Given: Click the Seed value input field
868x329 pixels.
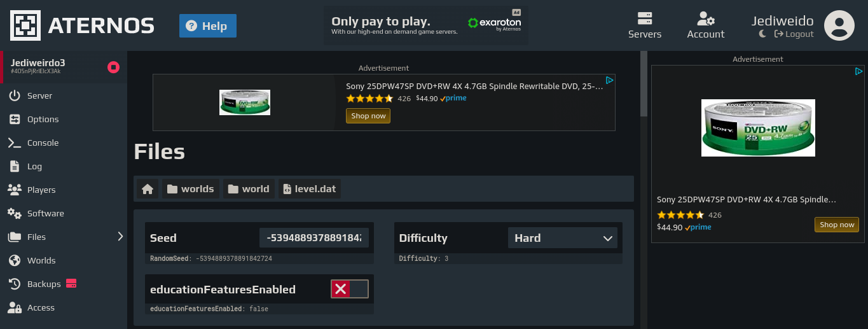Looking at the screenshot, I should pos(314,238).
